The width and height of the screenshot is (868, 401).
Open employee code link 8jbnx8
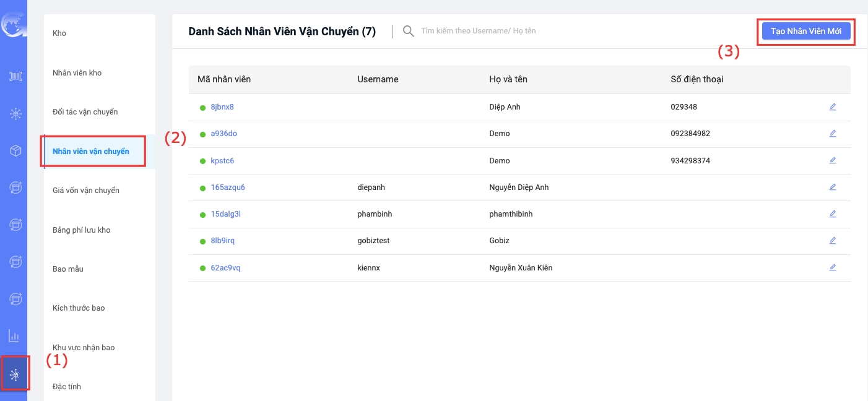pyautogui.click(x=222, y=107)
